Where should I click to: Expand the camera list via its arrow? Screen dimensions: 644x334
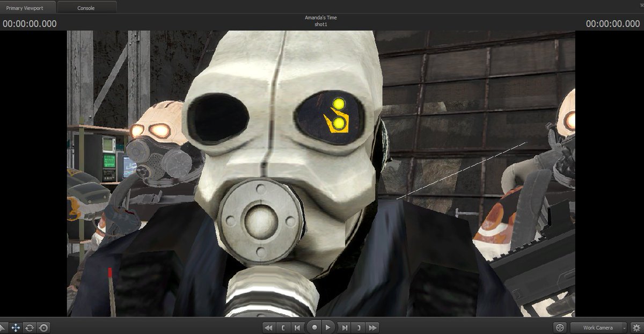pos(624,328)
